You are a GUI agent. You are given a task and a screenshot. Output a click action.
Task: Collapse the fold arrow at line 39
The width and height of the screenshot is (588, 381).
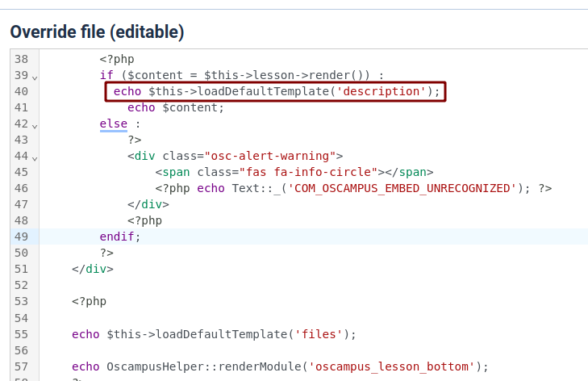pos(35,77)
